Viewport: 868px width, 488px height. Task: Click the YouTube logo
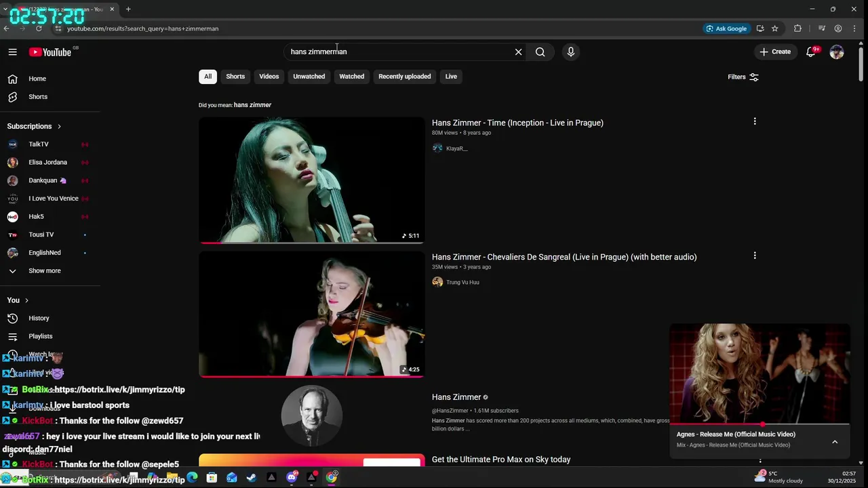pos(50,52)
